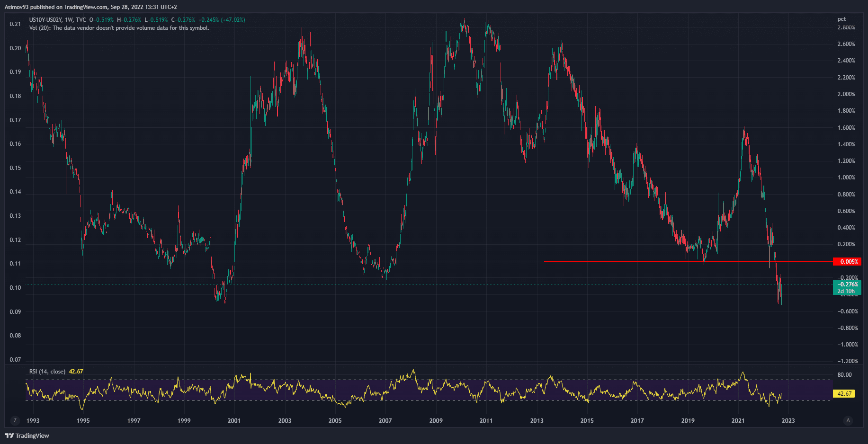Click the Z timezone icon at bottom-left
The image size is (868, 444).
point(15,420)
